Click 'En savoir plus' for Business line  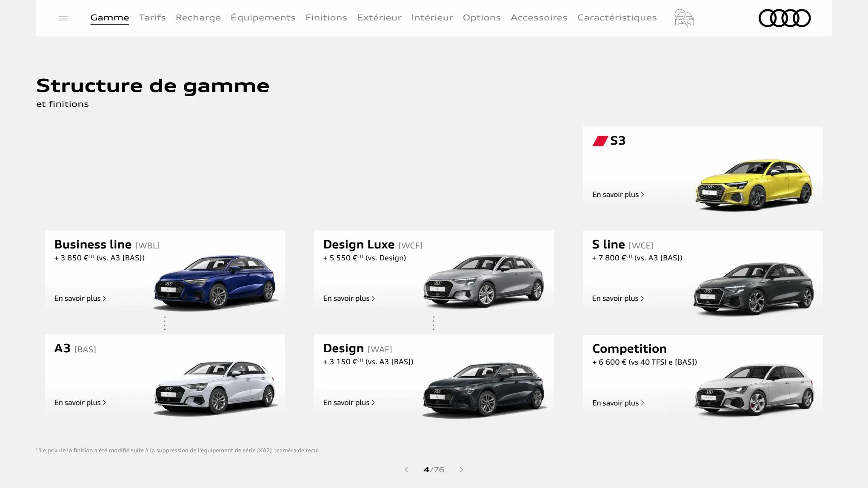click(x=80, y=298)
